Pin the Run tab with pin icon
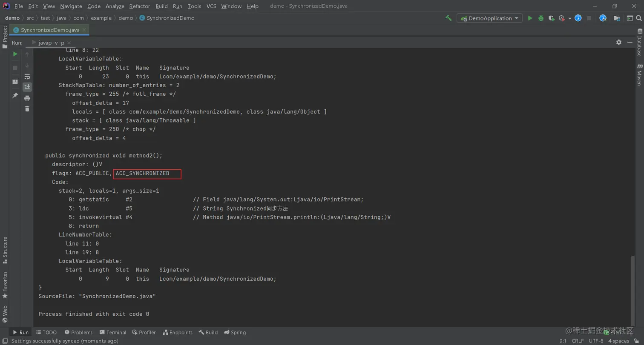Image resolution: width=644 pixels, height=345 pixels. point(15,95)
